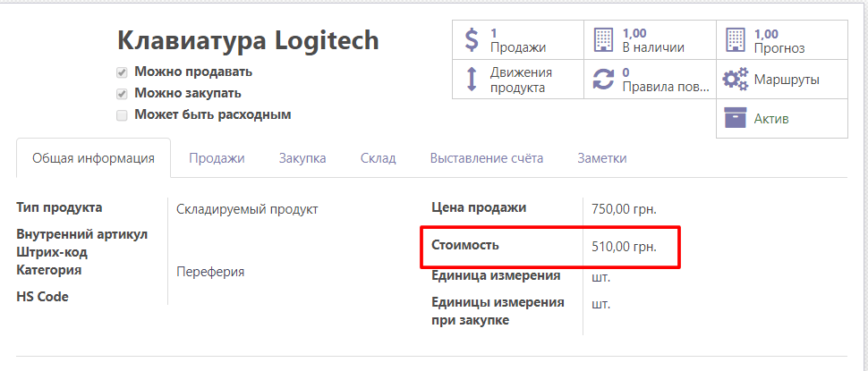Open the Продажи tab

coord(217,158)
